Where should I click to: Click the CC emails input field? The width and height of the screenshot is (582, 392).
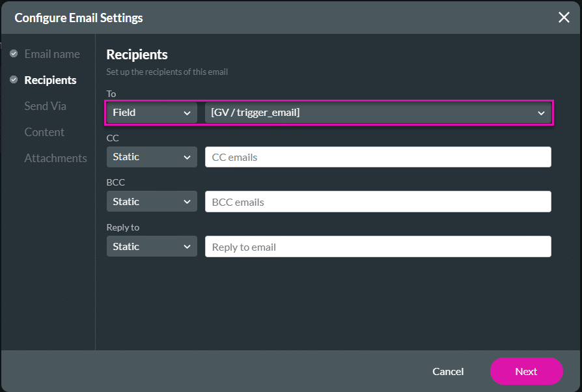378,157
